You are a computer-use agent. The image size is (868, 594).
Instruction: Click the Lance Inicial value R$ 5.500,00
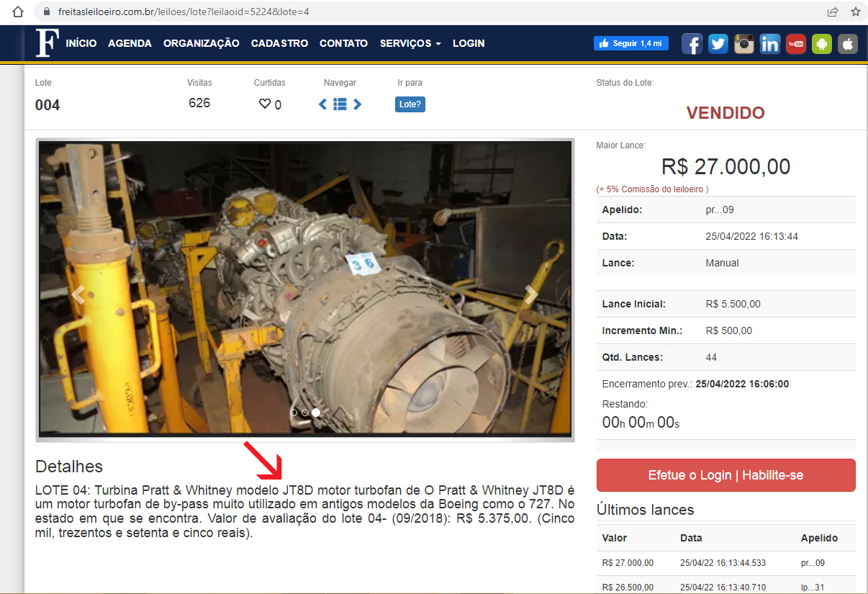pyautogui.click(x=733, y=304)
